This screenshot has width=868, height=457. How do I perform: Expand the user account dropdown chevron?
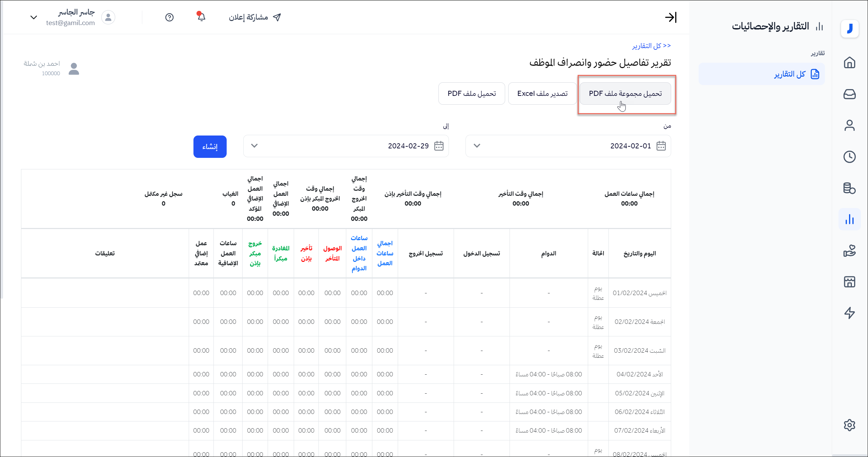34,17
